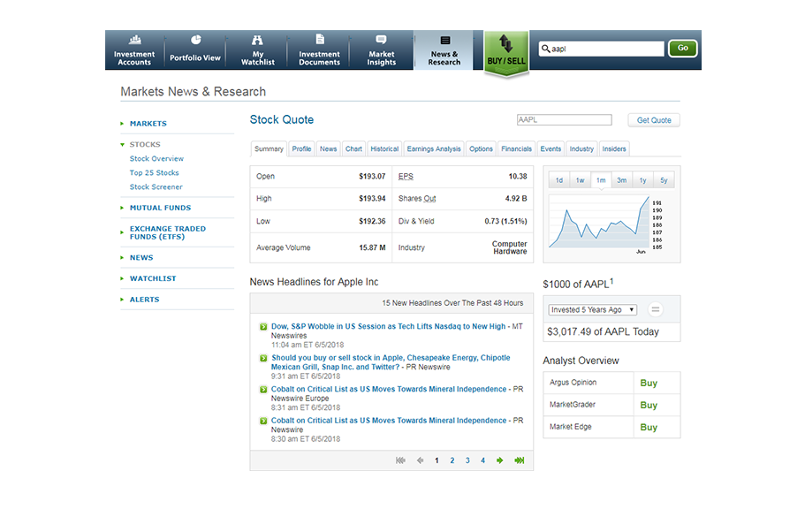
Task: Open the Stock Overview link
Action: [x=156, y=159]
